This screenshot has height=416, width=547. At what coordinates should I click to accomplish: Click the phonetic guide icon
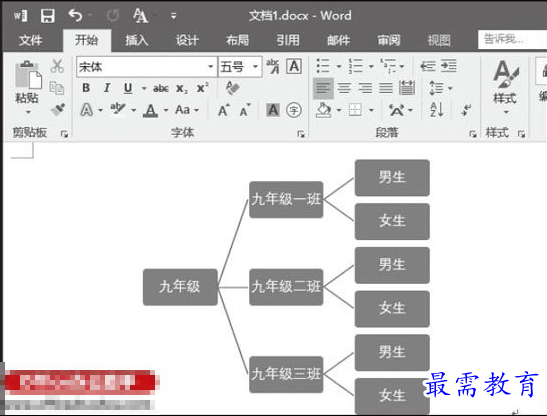[273, 66]
